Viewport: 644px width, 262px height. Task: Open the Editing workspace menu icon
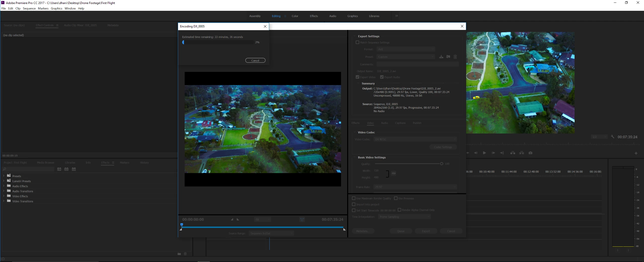285,16
